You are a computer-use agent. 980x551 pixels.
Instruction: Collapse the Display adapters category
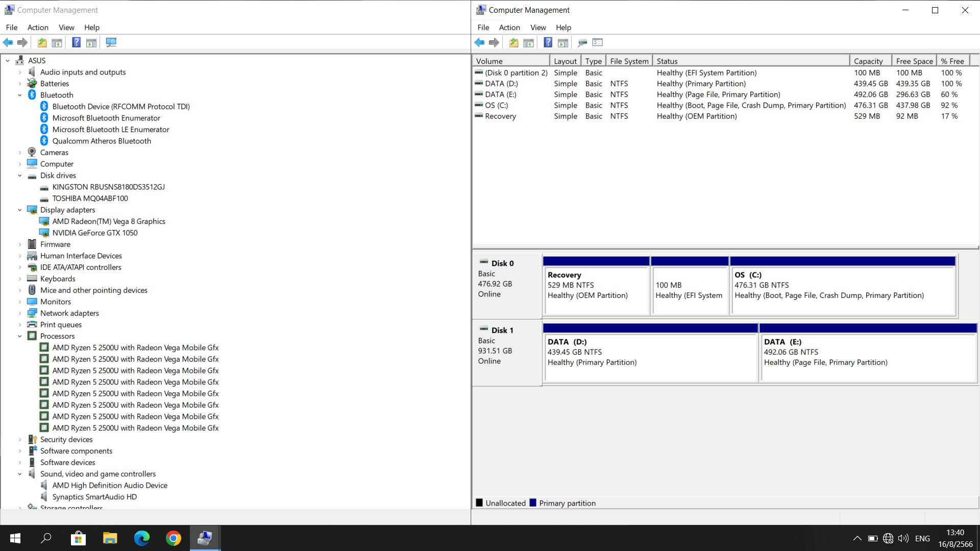[20, 210]
